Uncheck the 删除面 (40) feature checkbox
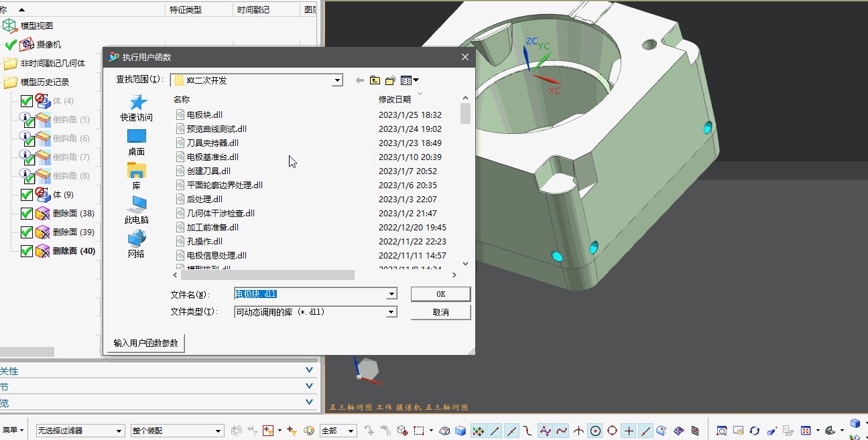 tap(27, 251)
